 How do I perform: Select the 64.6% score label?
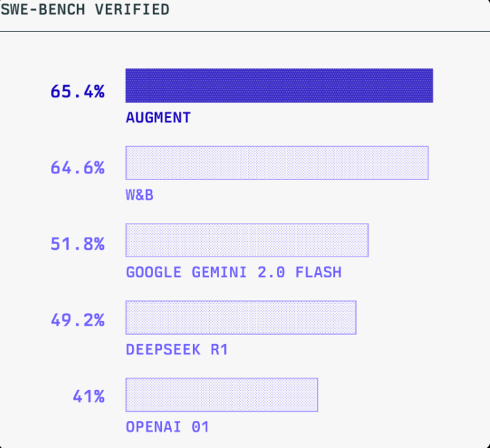(x=77, y=167)
